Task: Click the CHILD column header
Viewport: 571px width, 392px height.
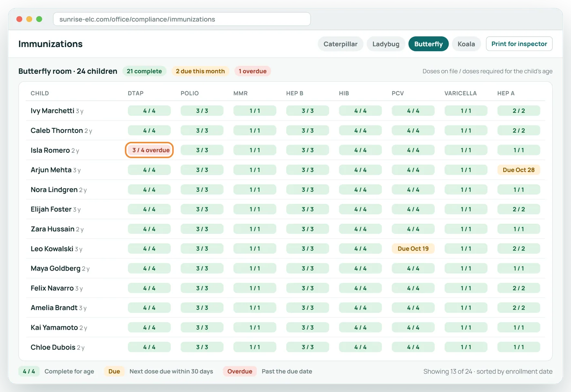Action: [40, 93]
